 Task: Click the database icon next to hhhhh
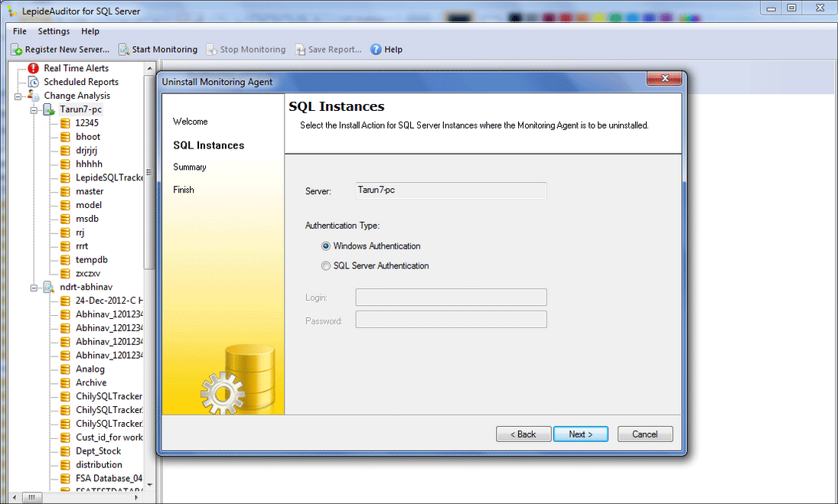click(65, 164)
